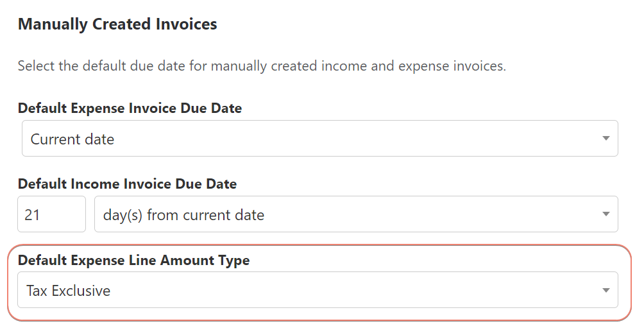Image resolution: width=644 pixels, height=335 pixels.
Task: Click the 'Default Expense Line Amount Type' label
Action: coord(133,261)
